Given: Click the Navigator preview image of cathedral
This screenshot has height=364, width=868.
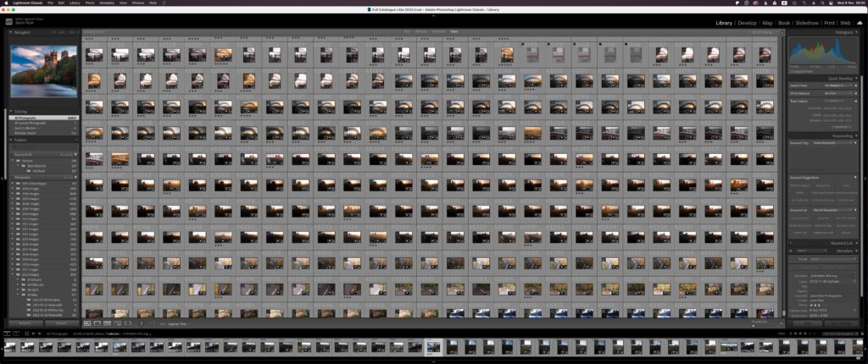Looking at the screenshot, I should pos(44,71).
